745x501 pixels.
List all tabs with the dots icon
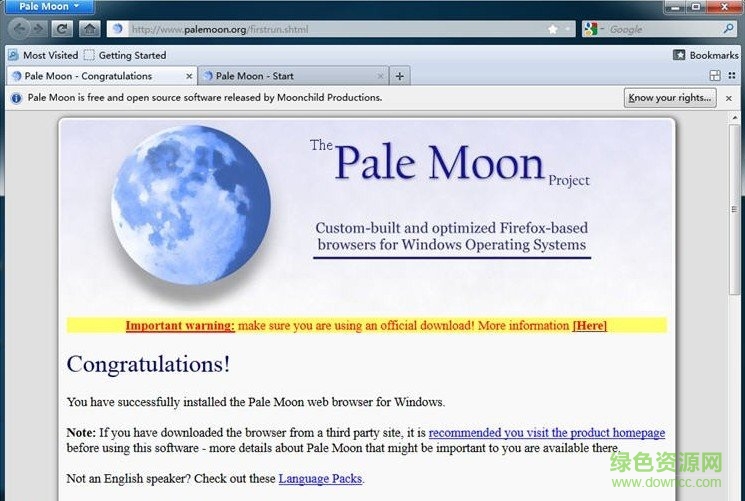click(x=732, y=76)
